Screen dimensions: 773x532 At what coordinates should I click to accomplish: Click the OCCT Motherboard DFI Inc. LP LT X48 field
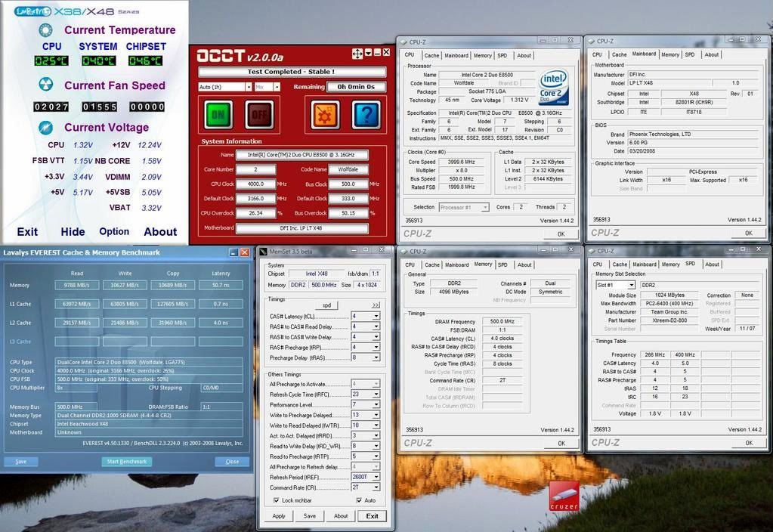click(x=301, y=227)
